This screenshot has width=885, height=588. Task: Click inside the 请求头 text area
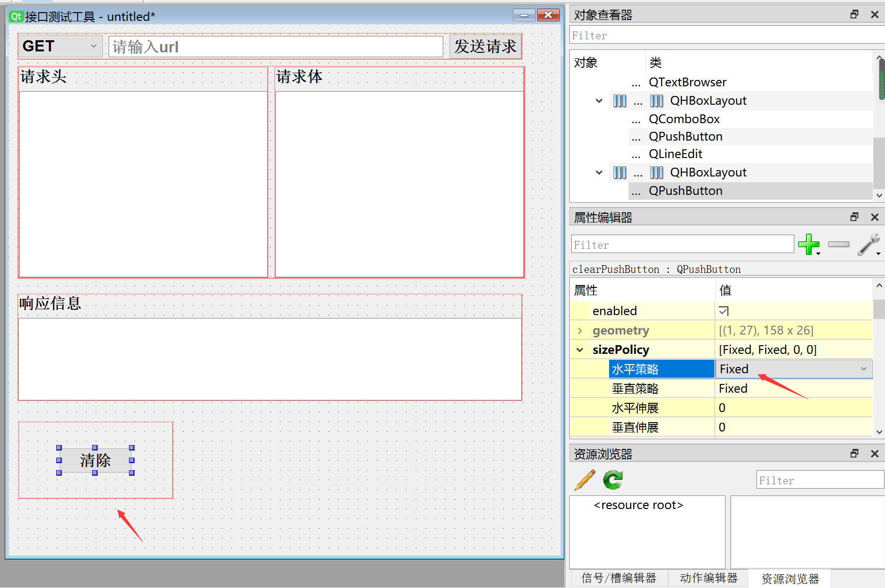(x=144, y=184)
